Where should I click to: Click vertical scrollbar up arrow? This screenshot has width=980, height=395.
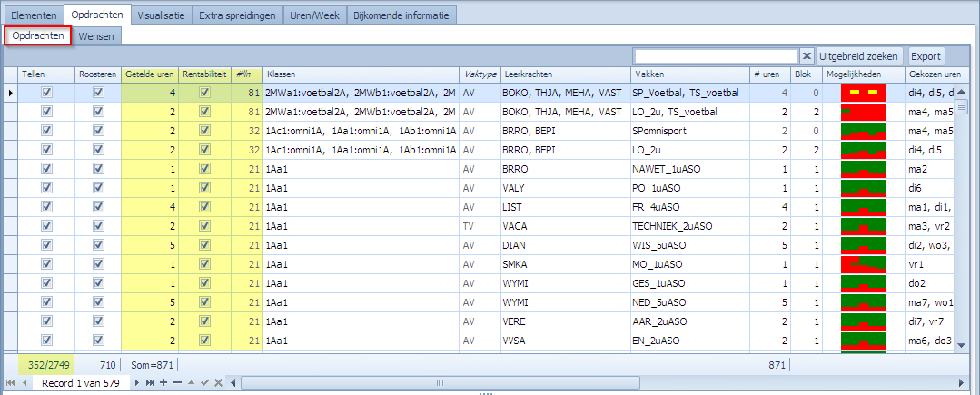(962, 91)
